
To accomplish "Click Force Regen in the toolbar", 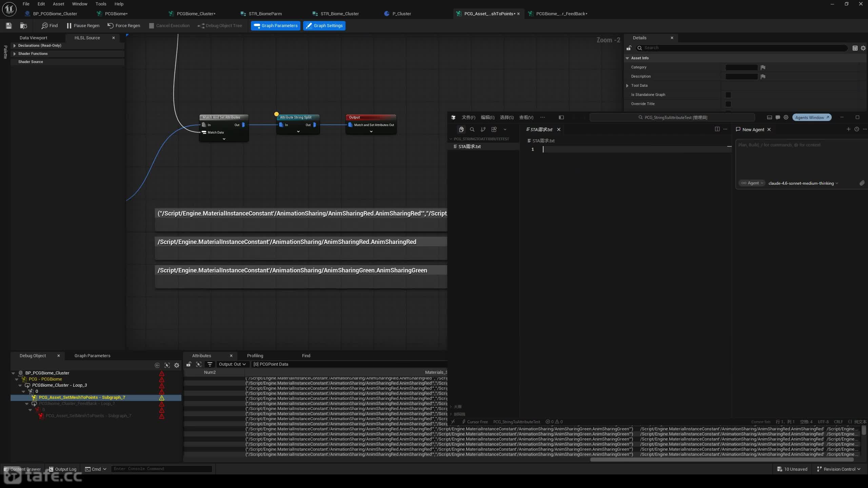I will [124, 26].
